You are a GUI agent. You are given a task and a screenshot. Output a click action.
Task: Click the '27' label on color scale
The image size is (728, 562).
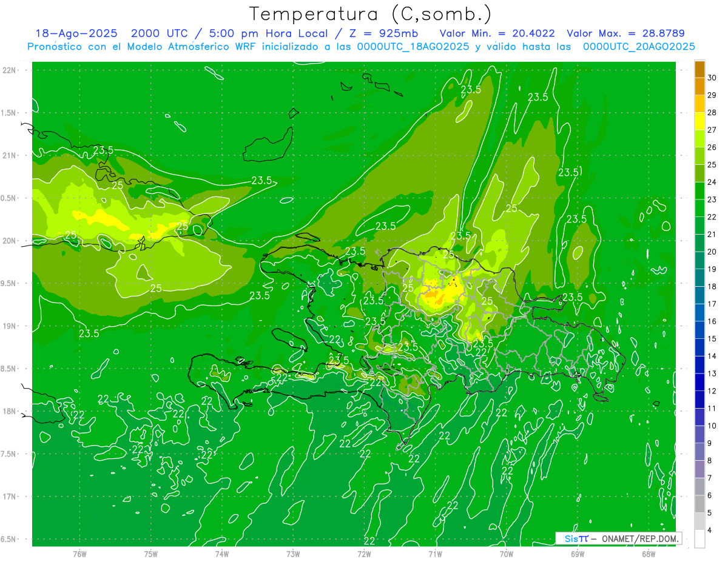pos(712,130)
